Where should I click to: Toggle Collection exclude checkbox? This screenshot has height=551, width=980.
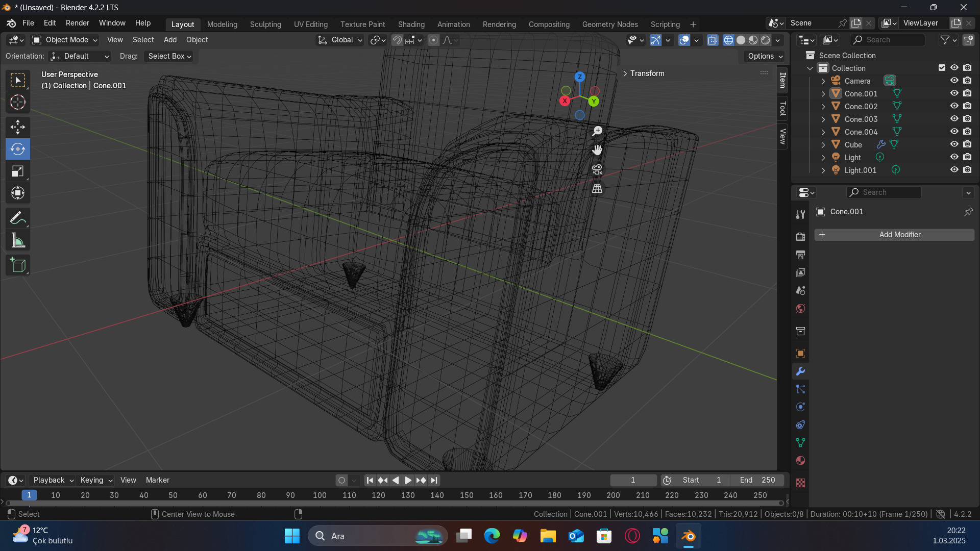942,68
